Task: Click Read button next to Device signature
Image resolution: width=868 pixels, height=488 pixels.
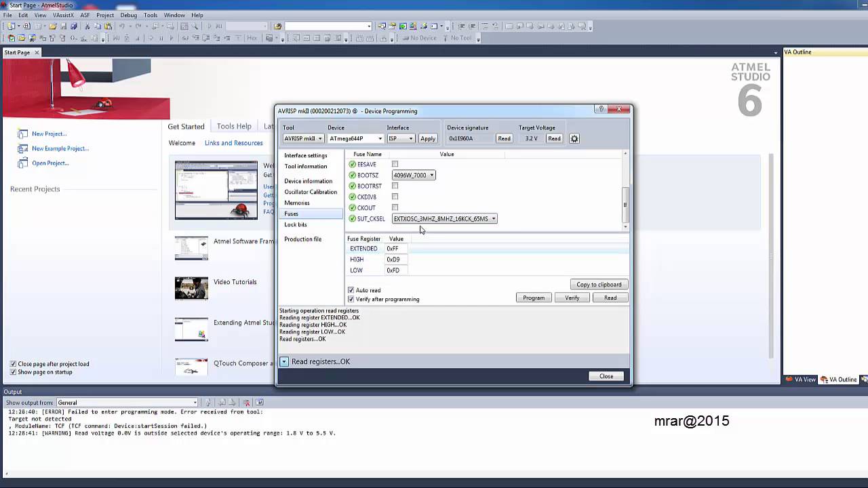Action: [504, 138]
